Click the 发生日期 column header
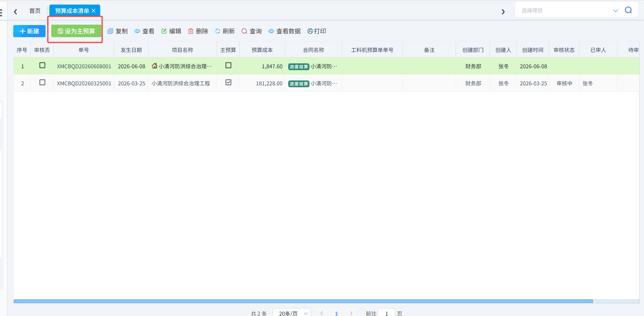Viewport: 644px width, 316px height. click(x=131, y=50)
